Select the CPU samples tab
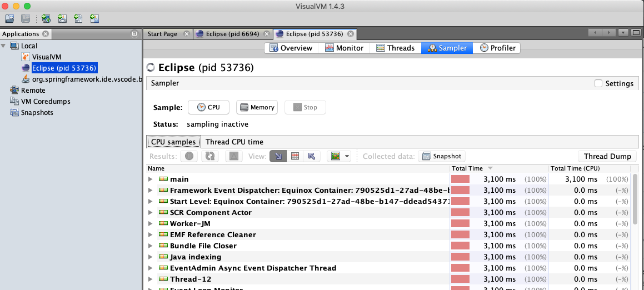Viewport: 644px width, 290px height. pos(173,142)
